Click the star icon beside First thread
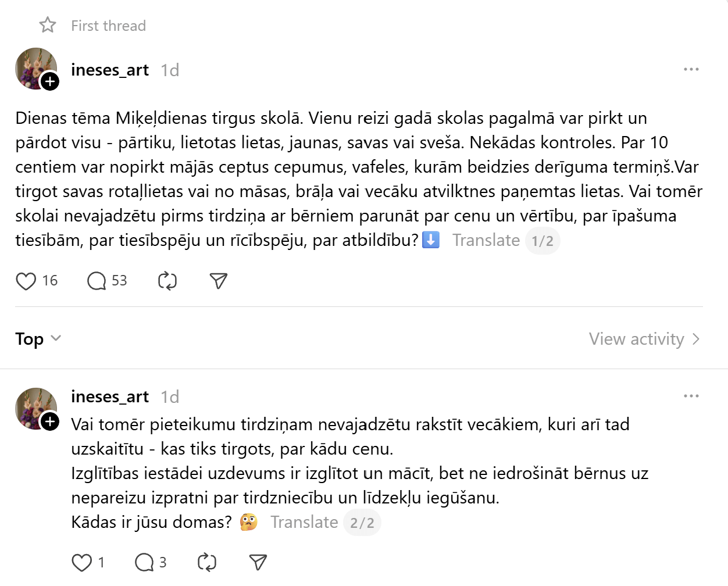728x586 pixels. pyautogui.click(x=48, y=25)
